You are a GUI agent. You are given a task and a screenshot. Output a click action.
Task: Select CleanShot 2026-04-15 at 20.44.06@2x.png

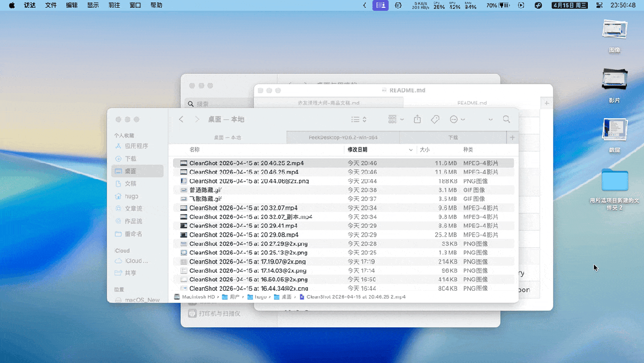[343, 181]
